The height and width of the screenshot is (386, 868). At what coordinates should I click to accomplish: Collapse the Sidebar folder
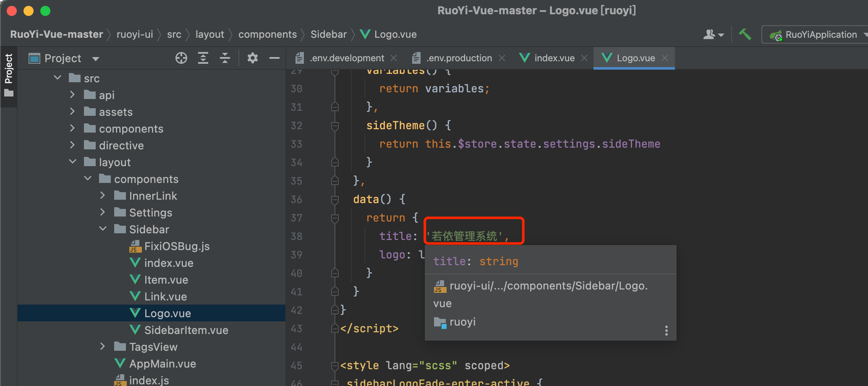pyautogui.click(x=102, y=229)
